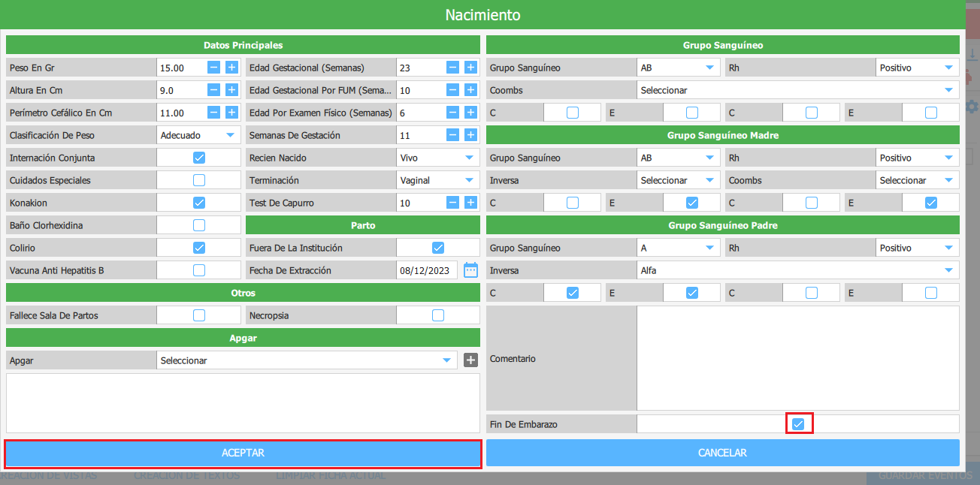Decrease Perímetro Cefálico En Cm value
Screen dimensions: 980x485
[213, 113]
